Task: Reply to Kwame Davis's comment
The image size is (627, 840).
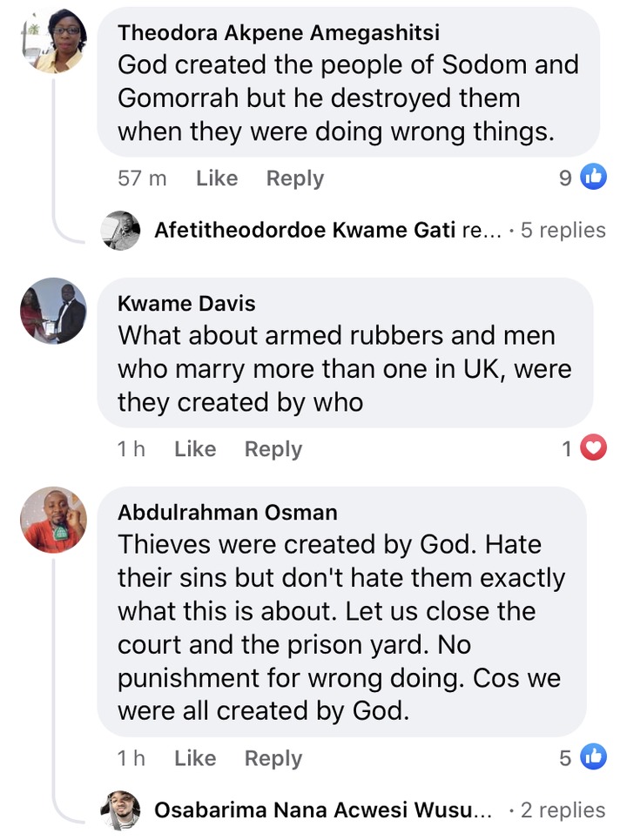Action: click(273, 449)
